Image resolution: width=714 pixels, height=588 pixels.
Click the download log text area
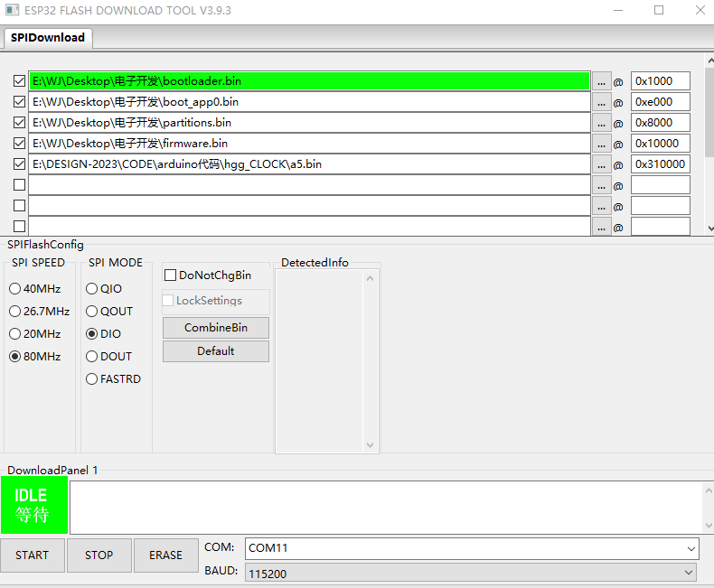(386, 508)
